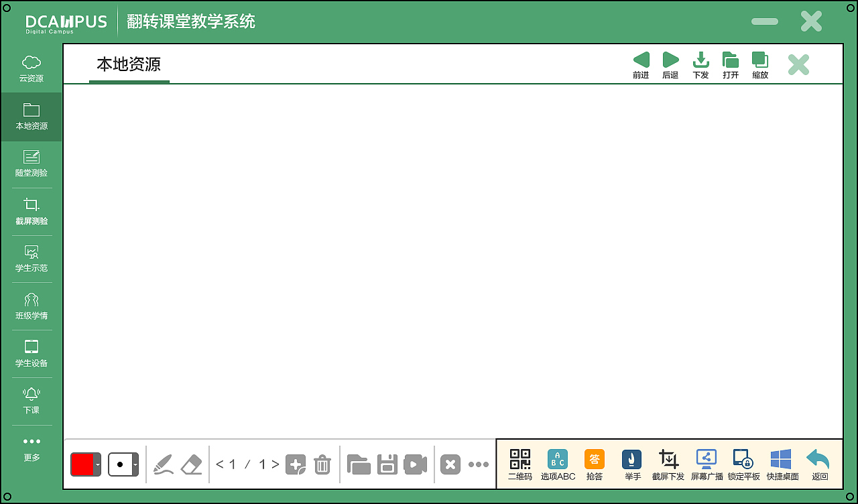858x504 pixels.
Task: Open the pen color dropdown arrow
Action: (98, 464)
